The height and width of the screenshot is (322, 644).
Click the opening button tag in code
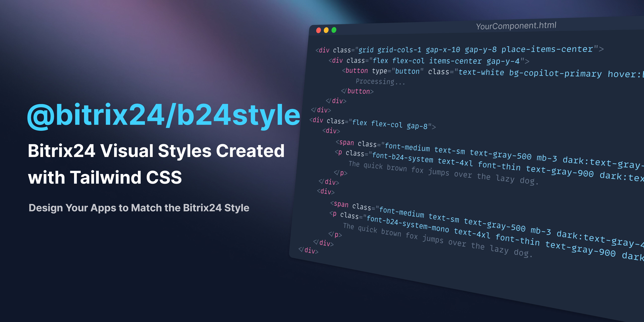coord(355,71)
